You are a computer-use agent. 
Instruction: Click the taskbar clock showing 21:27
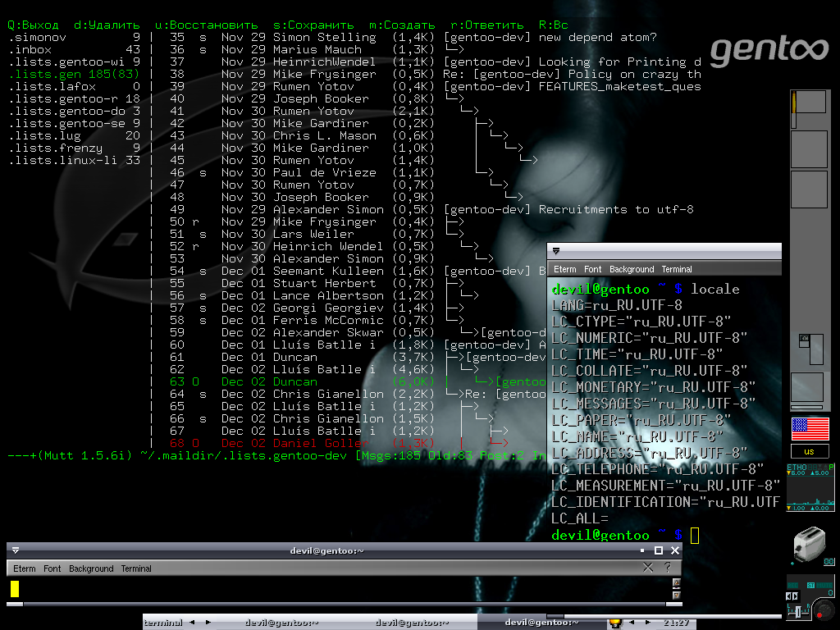pyautogui.click(x=676, y=623)
